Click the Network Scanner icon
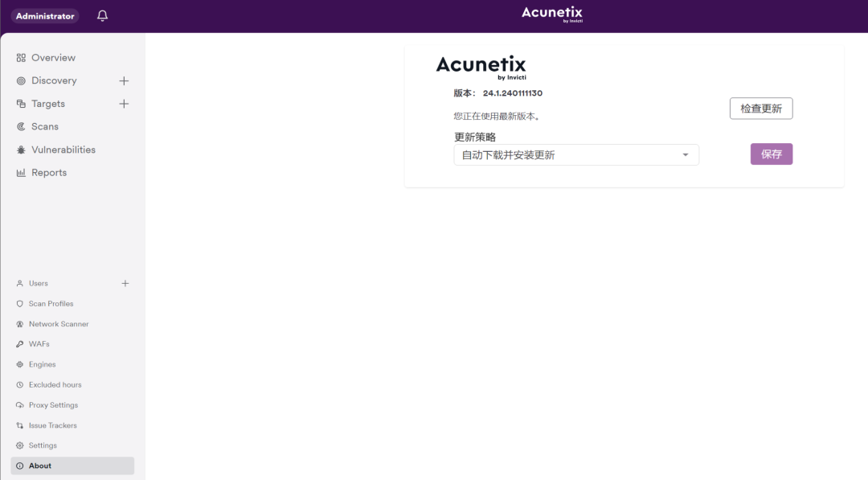This screenshot has height=480, width=868. [x=20, y=324]
